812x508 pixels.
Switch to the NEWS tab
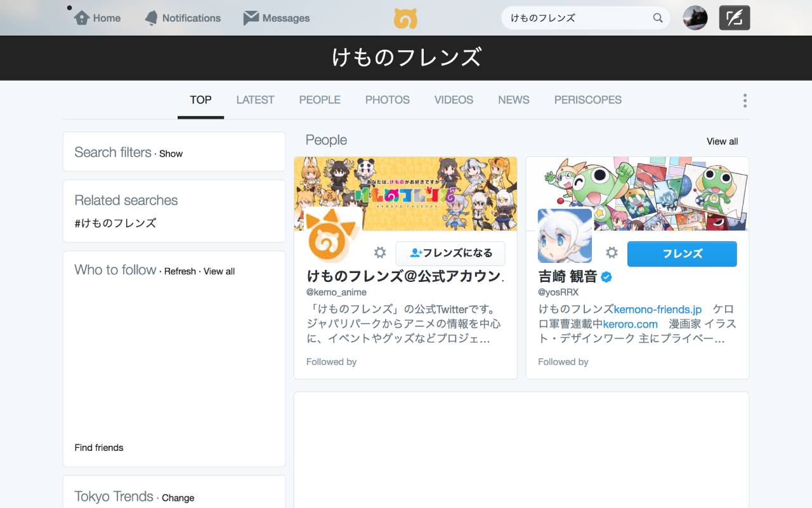514,100
